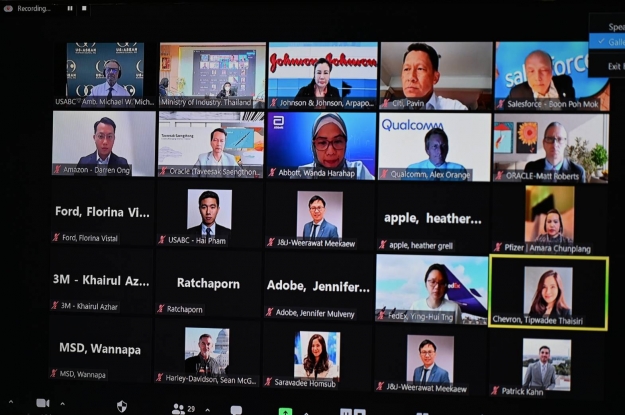Screen dimensions: 625x415
Task: Click large 'MSD, Wannapa' display name
Action: pos(100,349)
